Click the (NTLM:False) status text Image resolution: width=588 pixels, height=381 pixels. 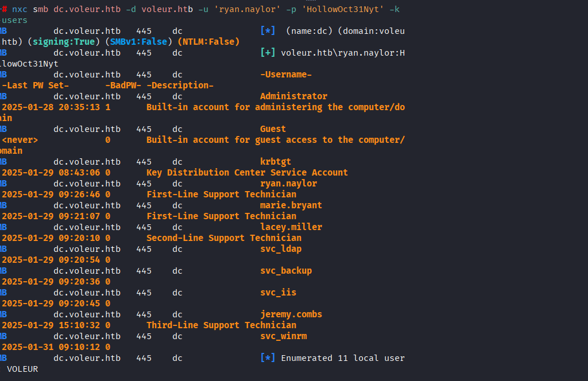coord(208,42)
